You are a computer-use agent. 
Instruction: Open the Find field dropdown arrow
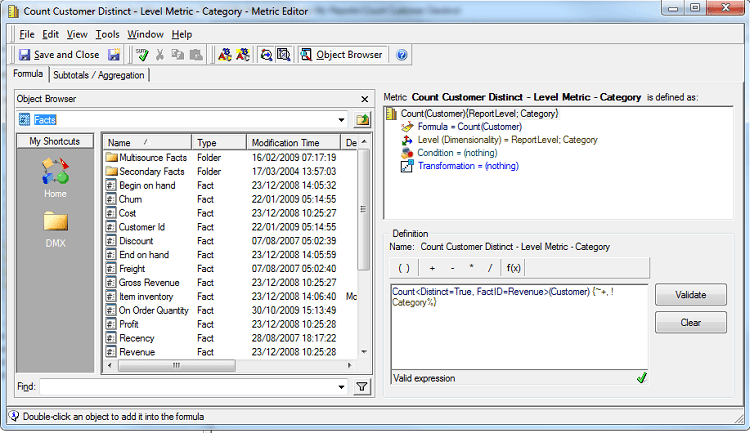point(342,386)
